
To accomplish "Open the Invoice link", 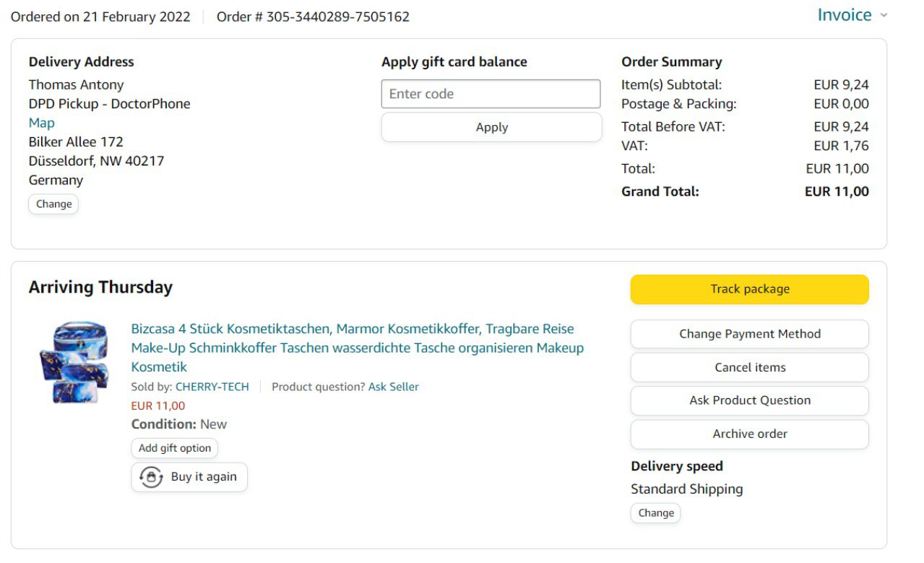I will pyautogui.click(x=844, y=15).
